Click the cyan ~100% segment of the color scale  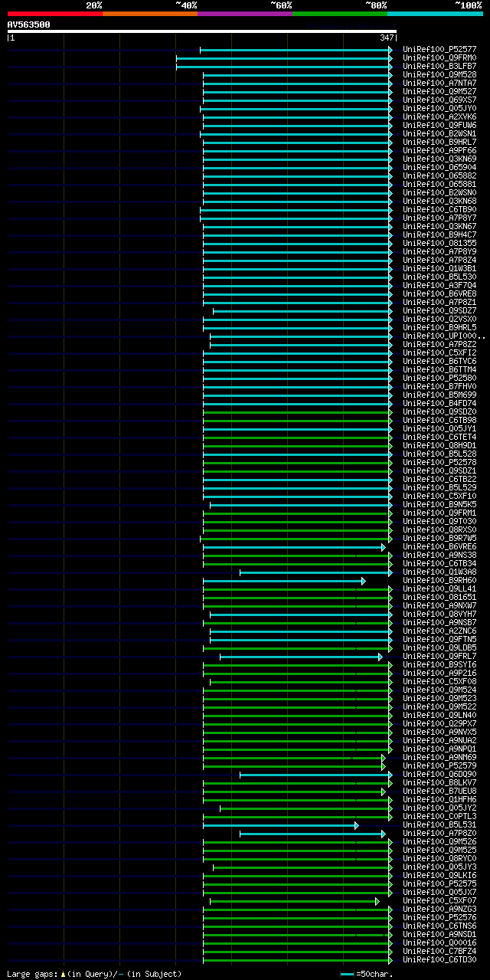coord(435,14)
